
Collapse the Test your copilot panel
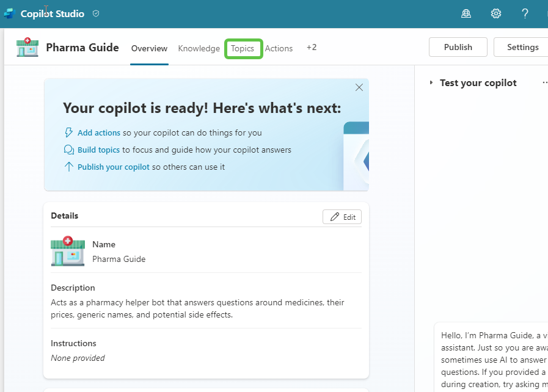tap(431, 83)
